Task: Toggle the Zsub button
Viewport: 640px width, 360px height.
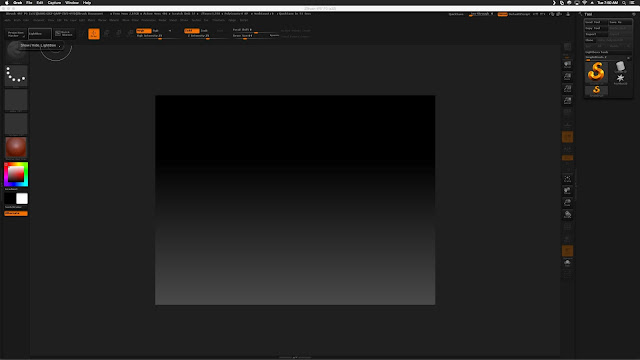Action: 204,31
